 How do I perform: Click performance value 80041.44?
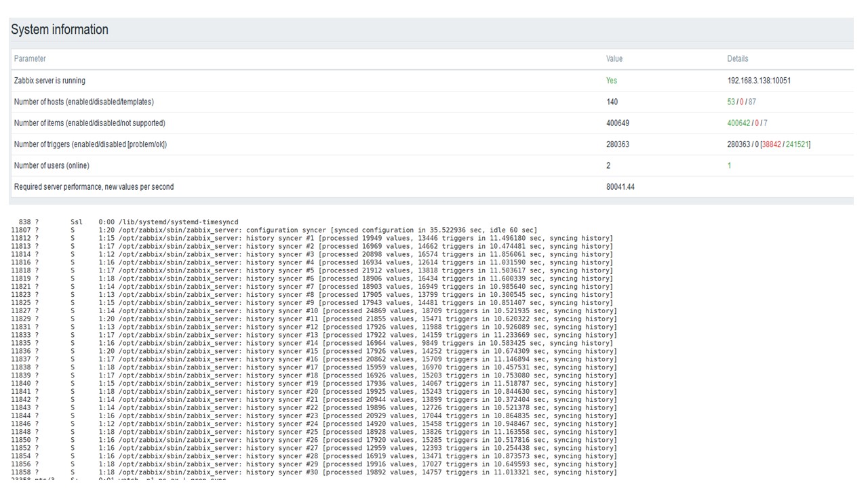coord(620,187)
